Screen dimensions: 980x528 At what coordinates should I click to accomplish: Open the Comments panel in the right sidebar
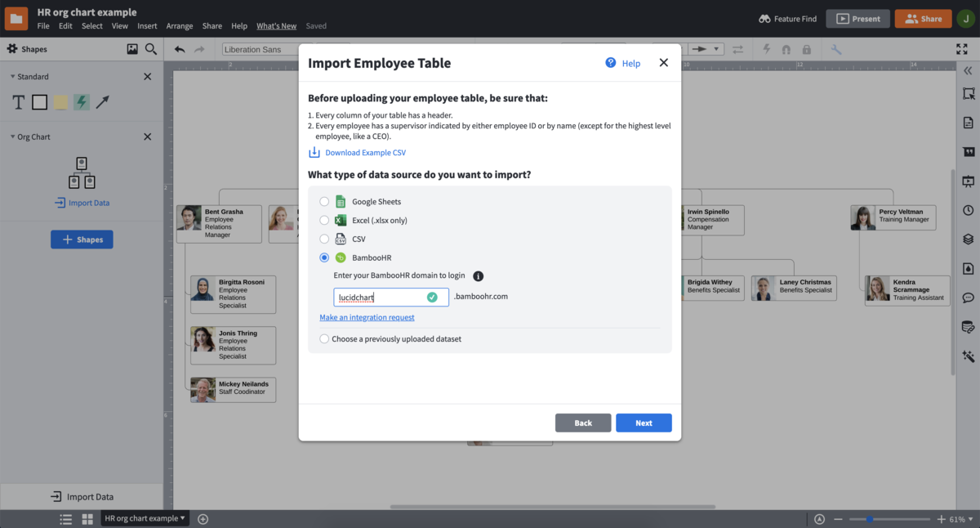(x=968, y=297)
